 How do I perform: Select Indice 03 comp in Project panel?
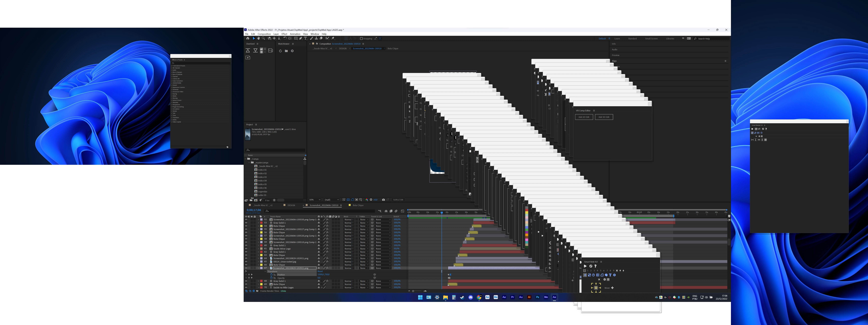coord(262,177)
